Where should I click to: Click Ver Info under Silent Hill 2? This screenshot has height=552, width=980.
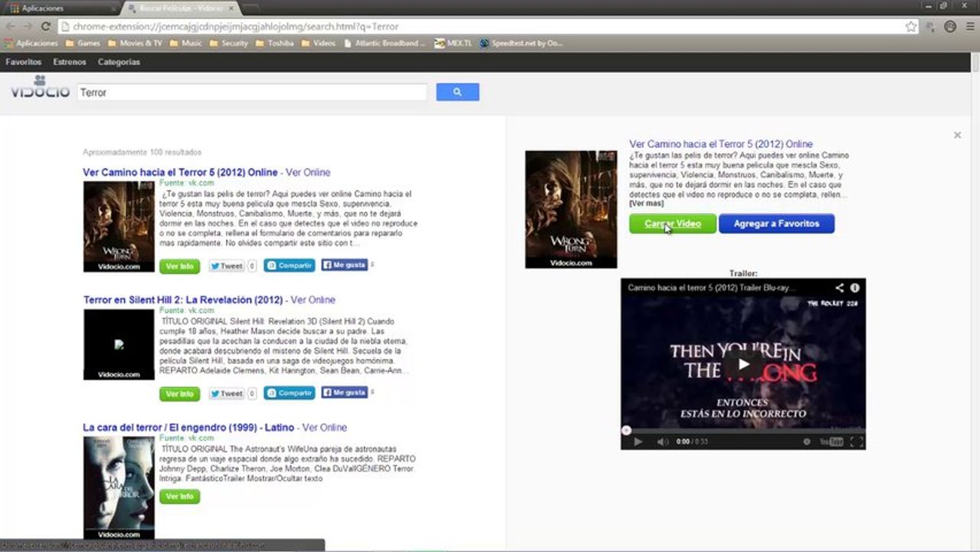pyautogui.click(x=179, y=394)
